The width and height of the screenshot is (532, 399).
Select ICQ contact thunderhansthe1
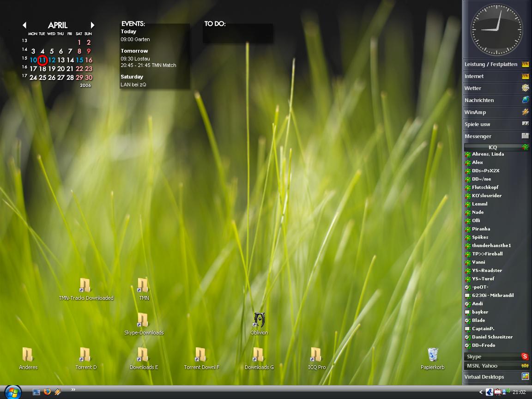click(x=491, y=246)
